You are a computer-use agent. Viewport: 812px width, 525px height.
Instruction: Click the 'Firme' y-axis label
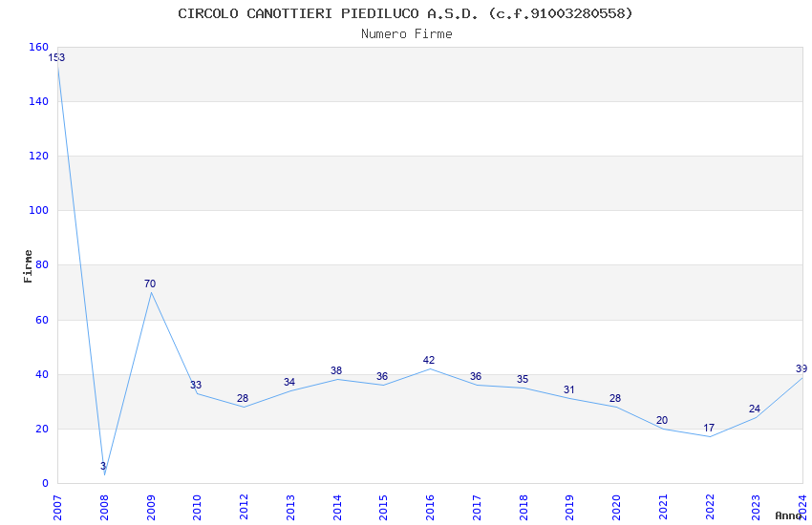(28, 266)
